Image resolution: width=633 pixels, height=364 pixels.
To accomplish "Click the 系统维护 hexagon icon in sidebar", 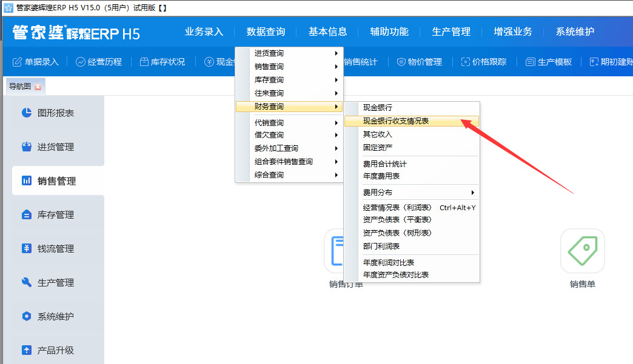I will point(27,316).
